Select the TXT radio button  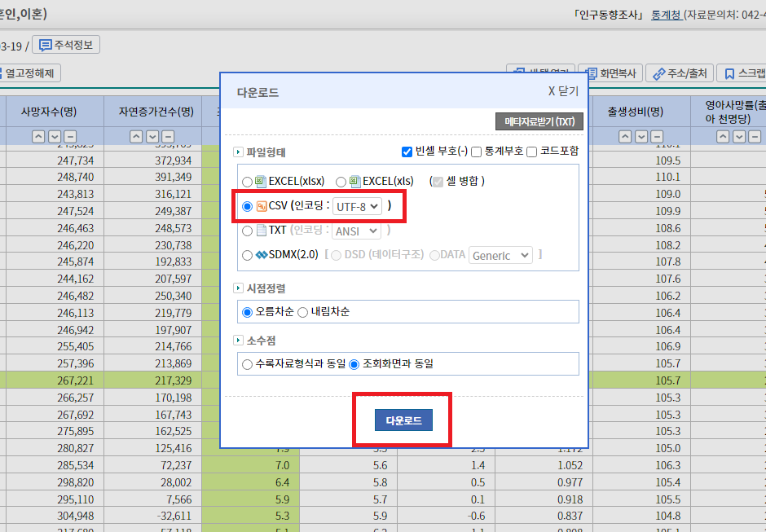tap(247, 231)
